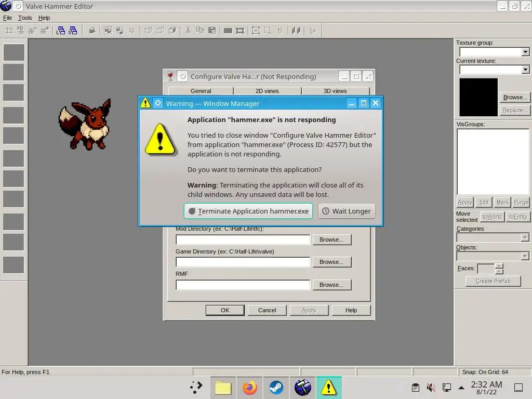
Task: Click Browse for Game Directory
Action: click(331, 262)
